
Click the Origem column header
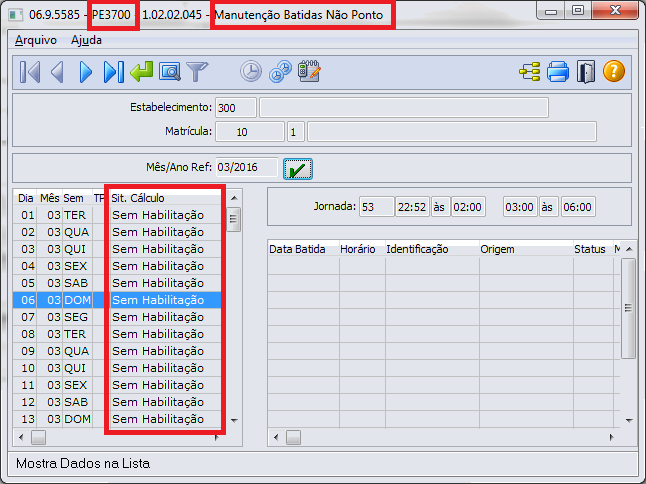(x=526, y=249)
